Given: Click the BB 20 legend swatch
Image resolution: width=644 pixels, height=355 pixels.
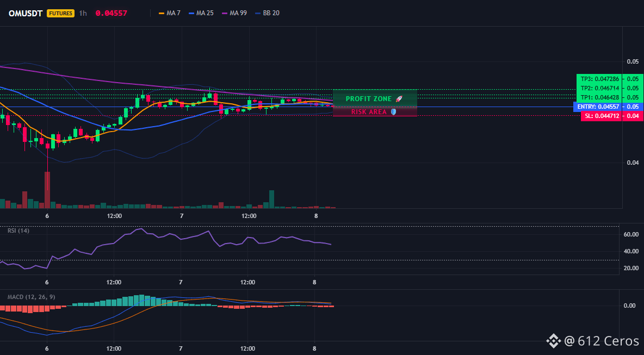Looking at the screenshot, I should [257, 13].
